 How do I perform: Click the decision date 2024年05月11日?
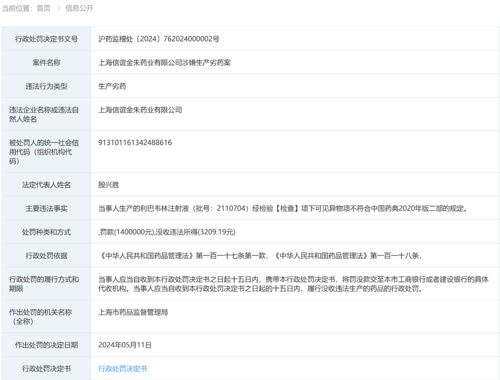pyautogui.click(x=125, y=345)
